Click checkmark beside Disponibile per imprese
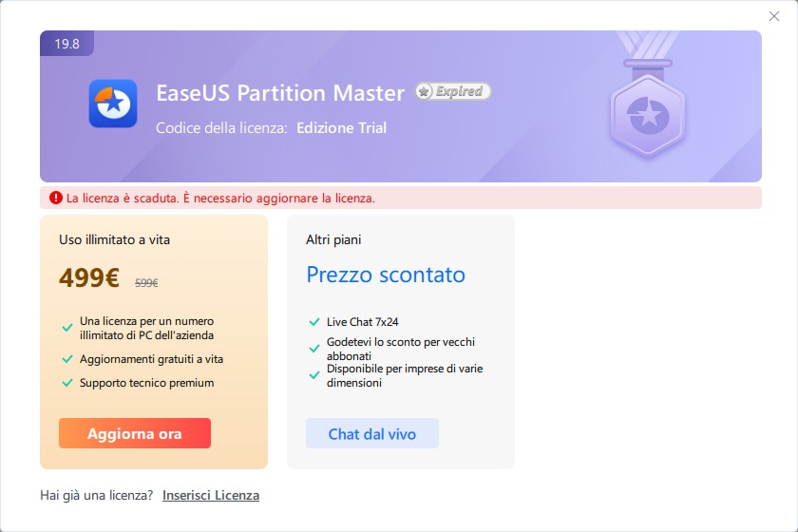 [x=314, y=375]
